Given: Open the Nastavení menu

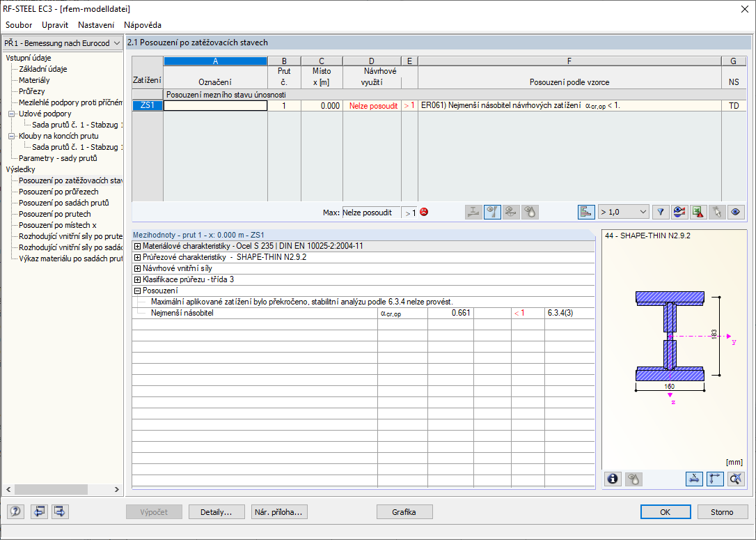Looking at the screenshot, I should [96, 25].
